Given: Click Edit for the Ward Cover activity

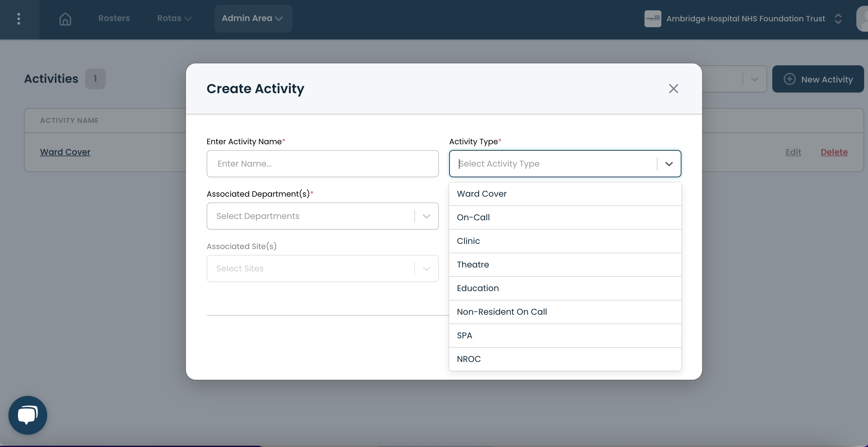Looking at the screenshot, I should pyautogui.click(x=793, y=152).
